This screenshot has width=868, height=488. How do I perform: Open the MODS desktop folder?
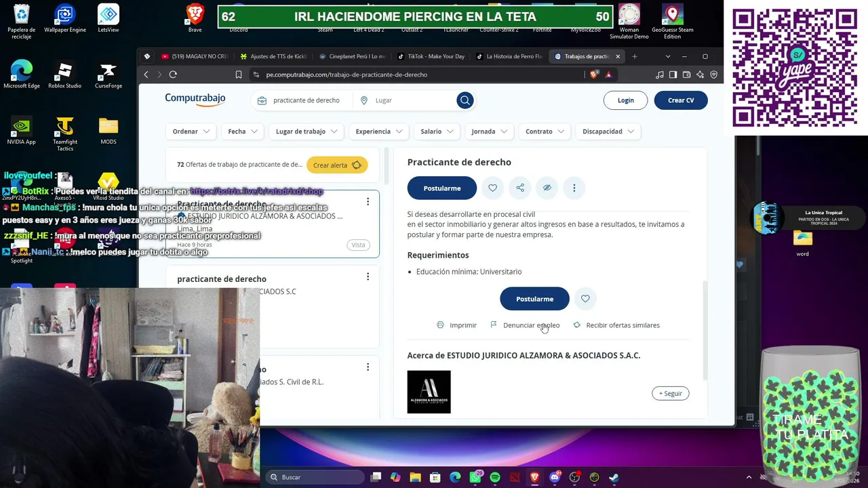108,131
